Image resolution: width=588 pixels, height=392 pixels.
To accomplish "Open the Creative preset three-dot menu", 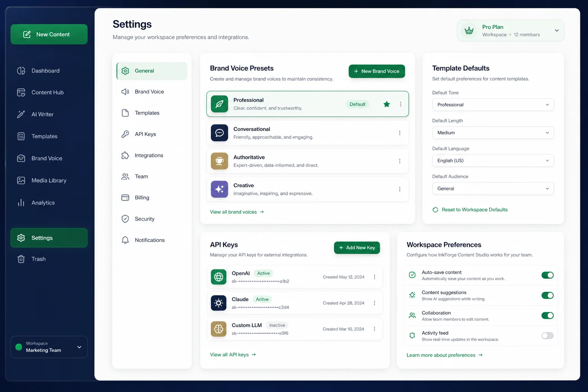I will (x=400, y=189).
